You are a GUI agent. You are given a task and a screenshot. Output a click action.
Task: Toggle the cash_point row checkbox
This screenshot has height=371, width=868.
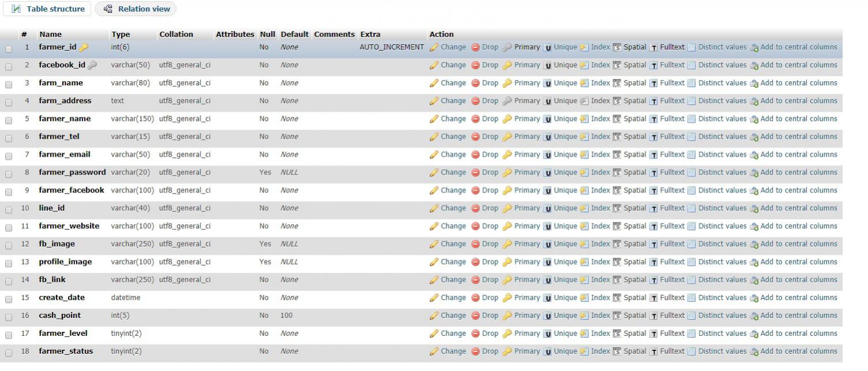(9, 316)
